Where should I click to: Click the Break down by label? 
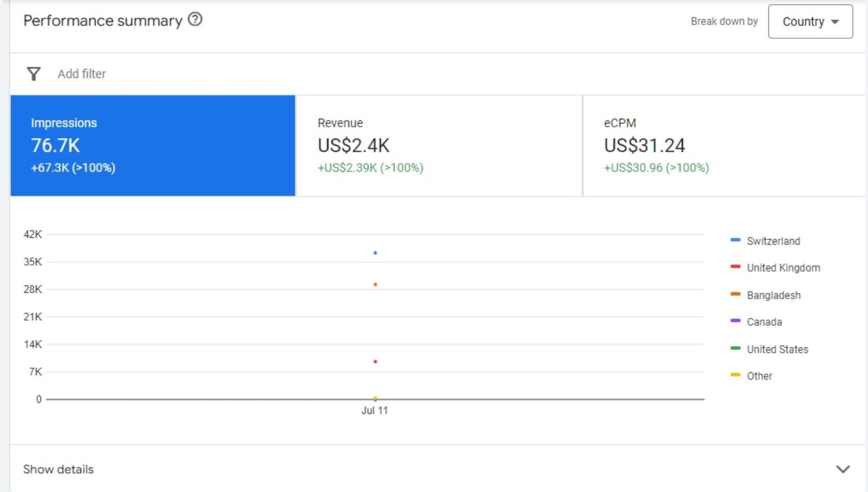(x=724, y=21)
